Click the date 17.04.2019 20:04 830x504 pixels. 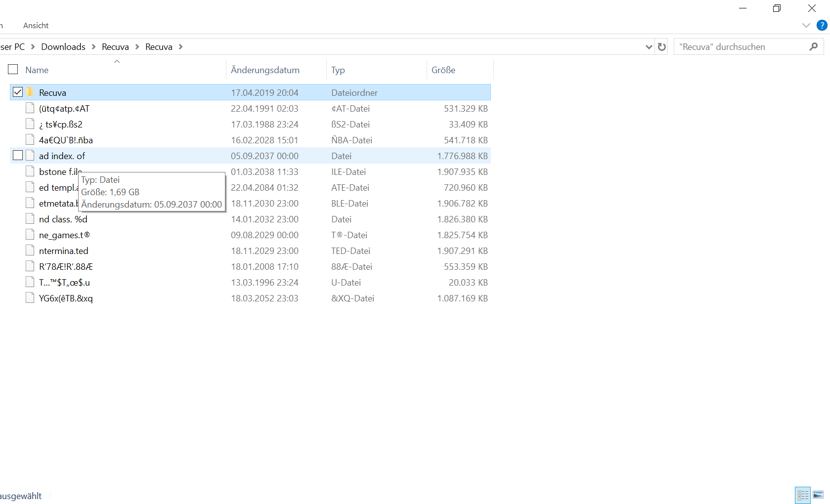(x=264, y=93)
